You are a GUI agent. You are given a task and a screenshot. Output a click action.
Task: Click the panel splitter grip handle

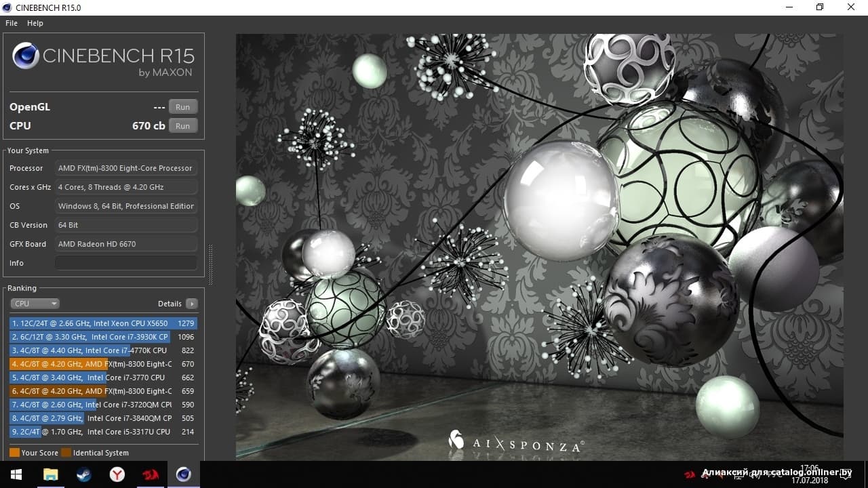click(210, 265)
